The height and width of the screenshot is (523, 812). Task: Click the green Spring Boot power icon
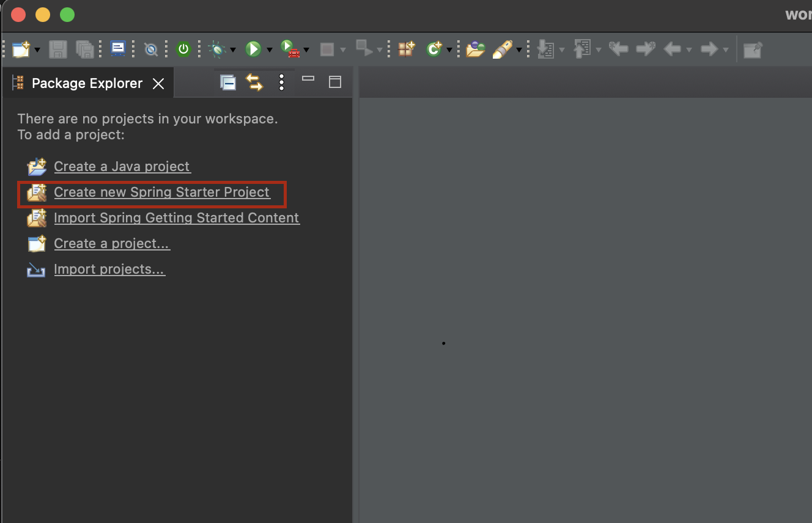(183, 49)
